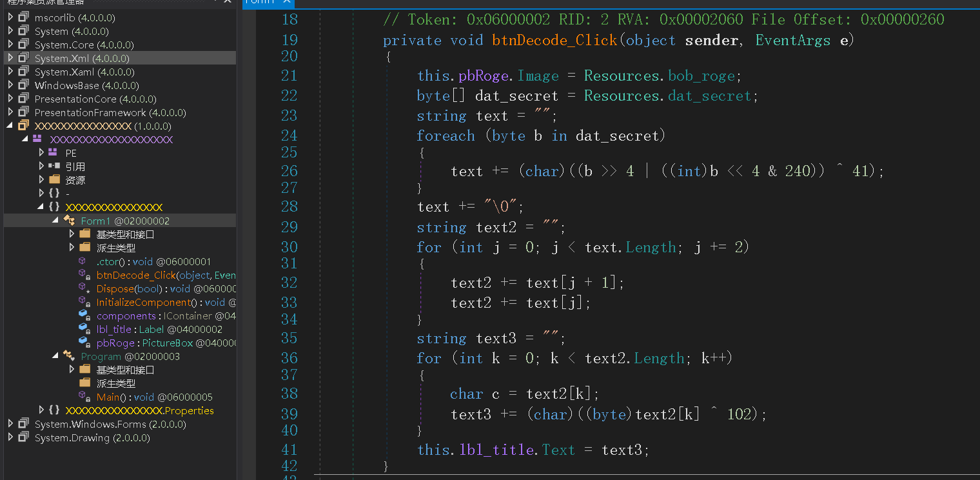Viewport: 980px width, 480px height.
Task: Click the System.Xml assembly icon
Action: [x=24, y=58]
